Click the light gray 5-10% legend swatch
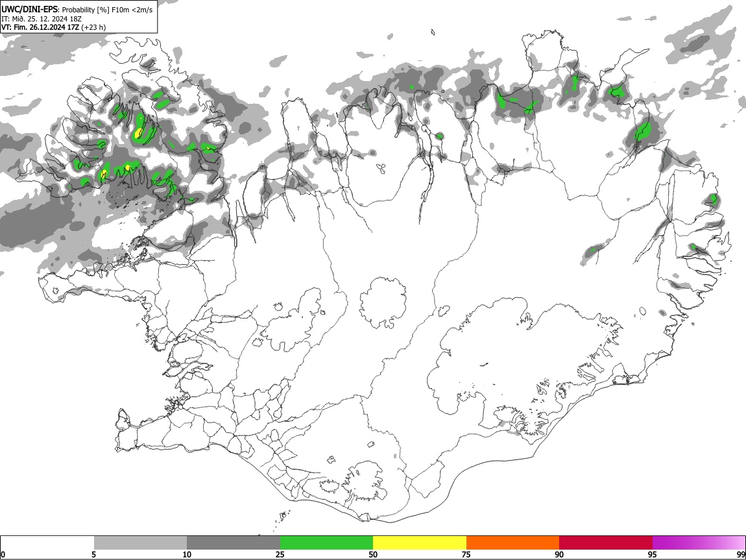Screen dimensions: 746x560 tap(140, 543)
